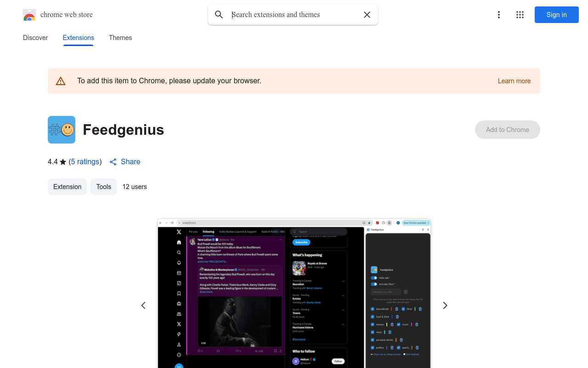588x368 pixels.
Task: Show previous screenshot with left chevron
Action: coord(143,305)
